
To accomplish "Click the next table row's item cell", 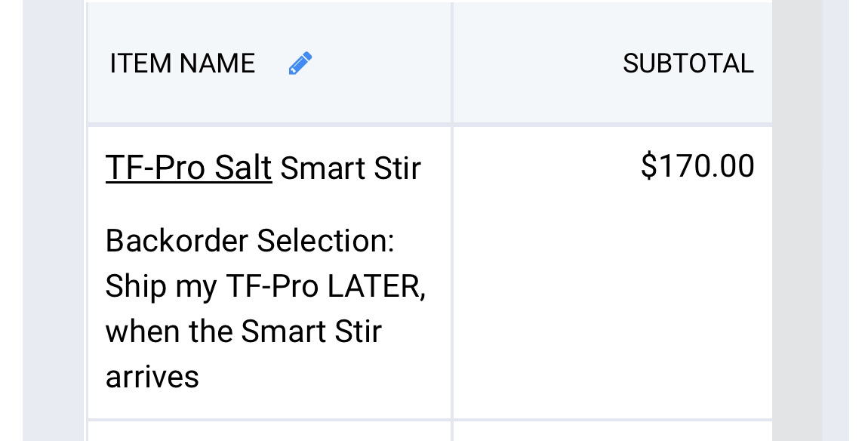I will click(x=269, y=432).
